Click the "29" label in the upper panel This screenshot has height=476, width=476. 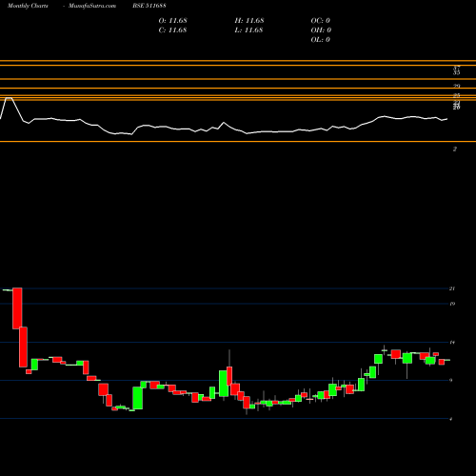tap(456, 86)
